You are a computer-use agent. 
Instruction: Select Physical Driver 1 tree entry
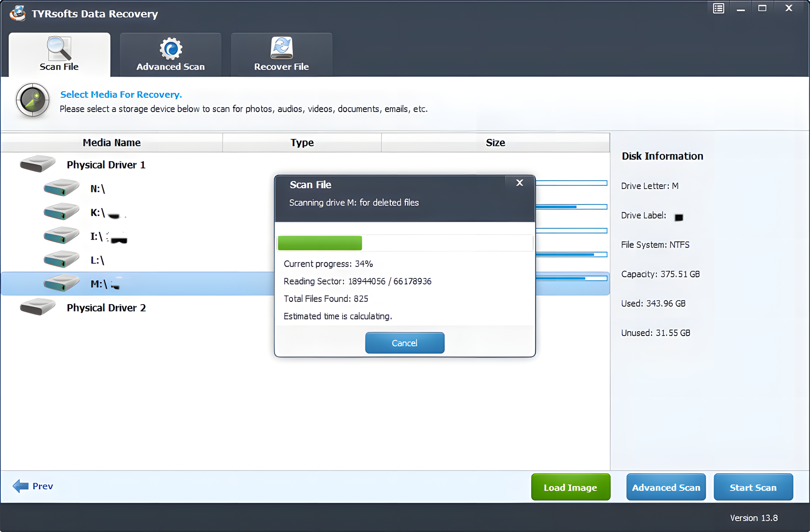[106, 165]
